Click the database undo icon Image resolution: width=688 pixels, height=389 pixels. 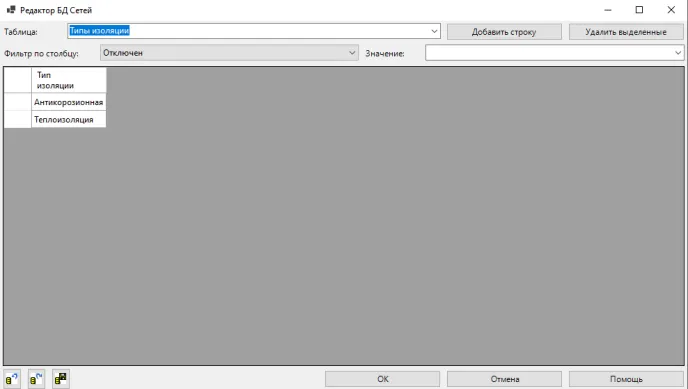click(x=12, y=379)
